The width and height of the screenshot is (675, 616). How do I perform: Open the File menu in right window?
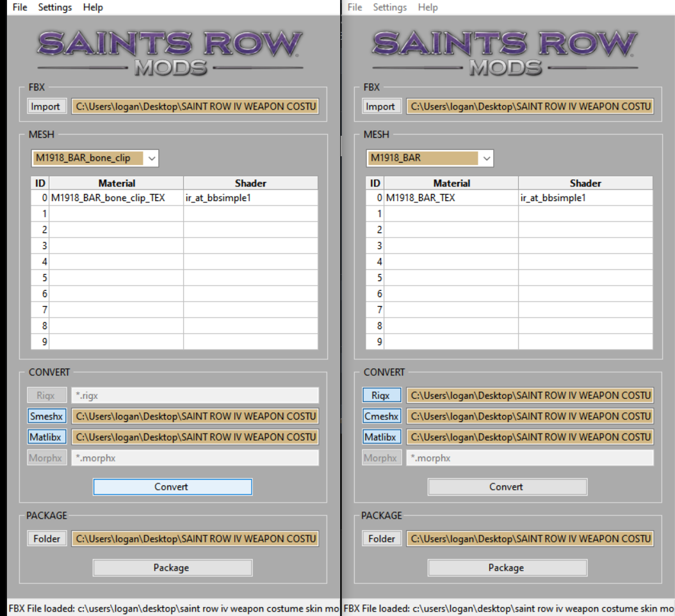355,7
